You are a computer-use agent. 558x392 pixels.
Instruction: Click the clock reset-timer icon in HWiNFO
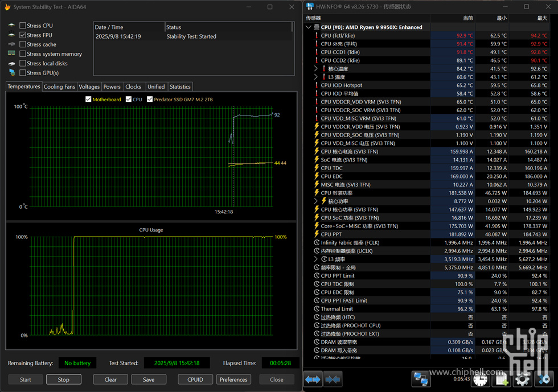[x=480, y=379]
